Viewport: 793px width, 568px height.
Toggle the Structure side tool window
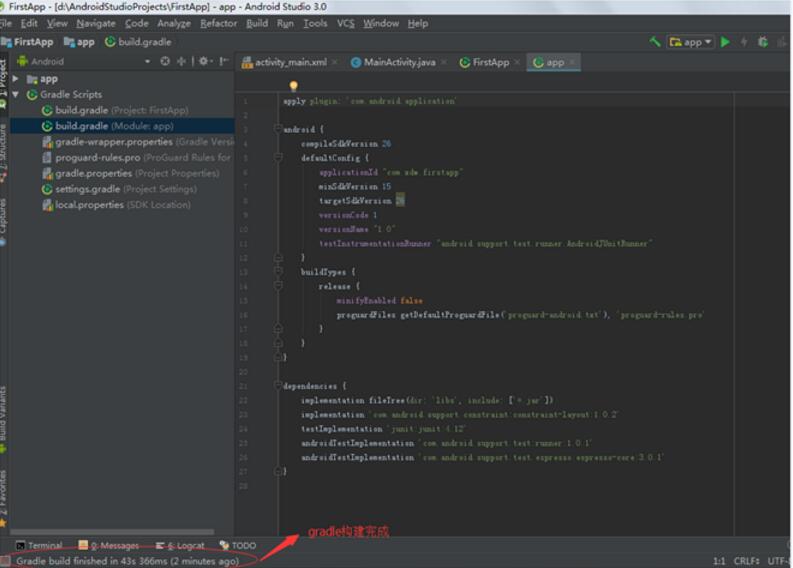4,153
